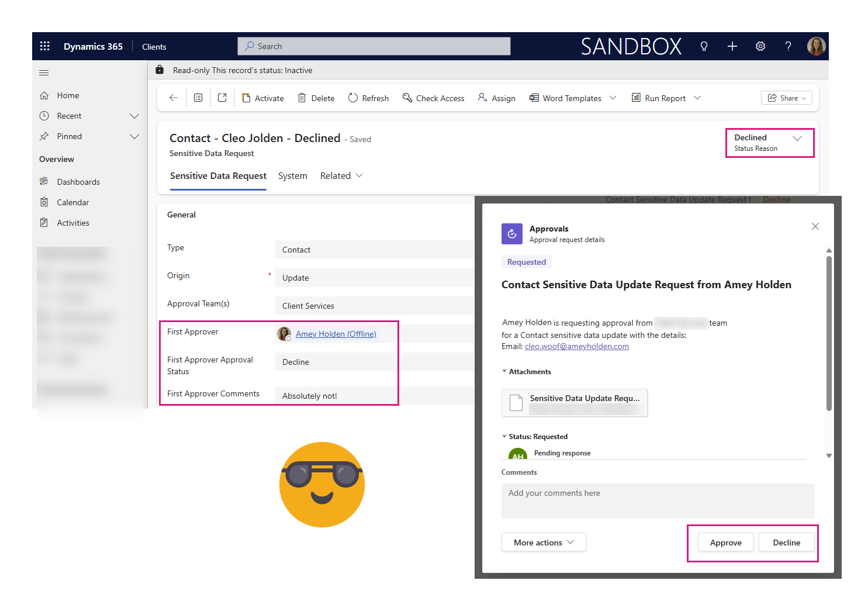Open the More actions dropdown
The image size is (868, 601).
(544, 543)
